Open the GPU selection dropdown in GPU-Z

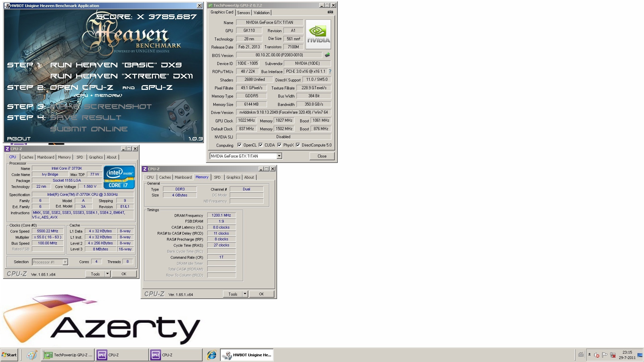279,156
